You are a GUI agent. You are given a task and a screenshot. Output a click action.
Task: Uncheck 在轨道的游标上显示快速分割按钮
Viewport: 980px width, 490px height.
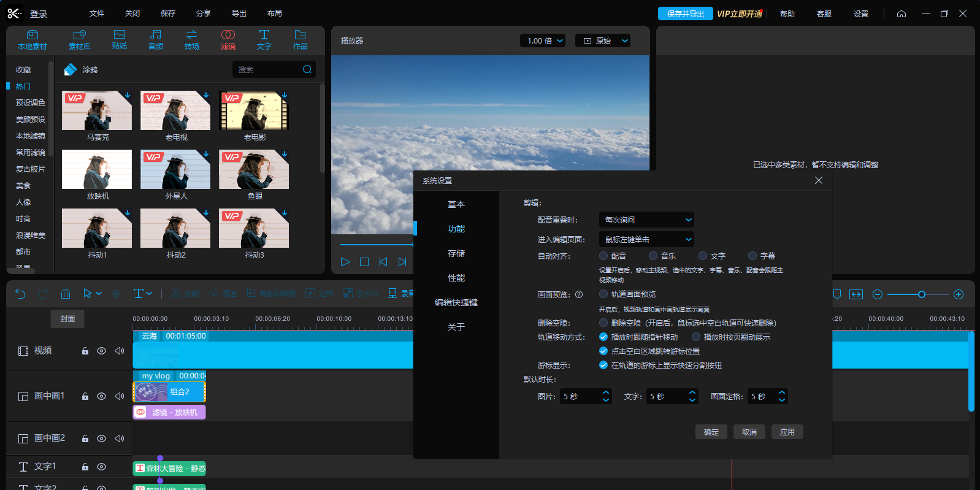point(603,365)
